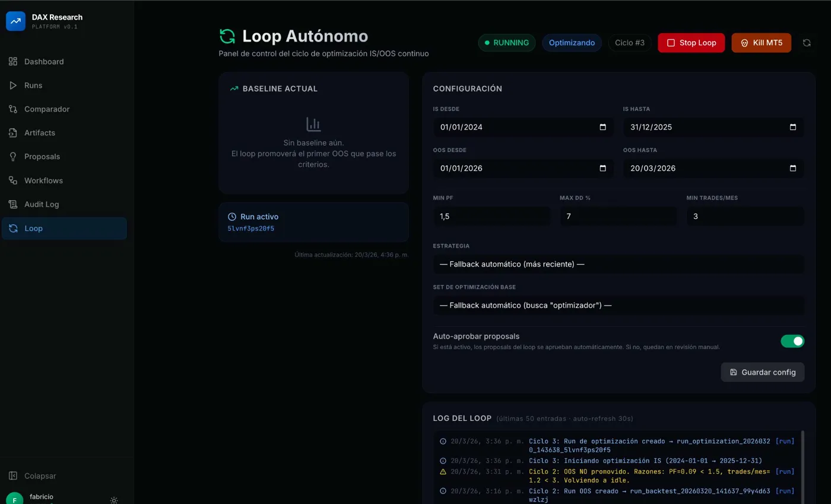The image size is (831, 504).
Task: Click the green loop icon beside Loop Autónomo title
Action: (x=227, y=36)
